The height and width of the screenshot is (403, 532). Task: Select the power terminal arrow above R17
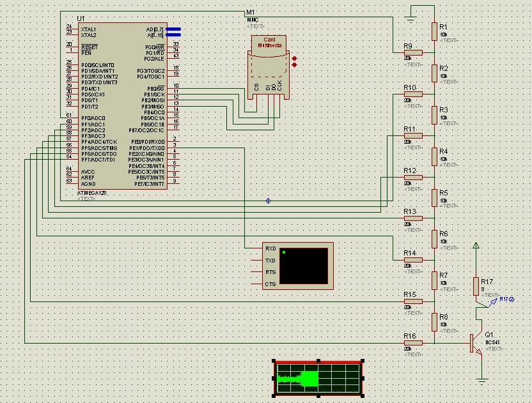[475, 246]
